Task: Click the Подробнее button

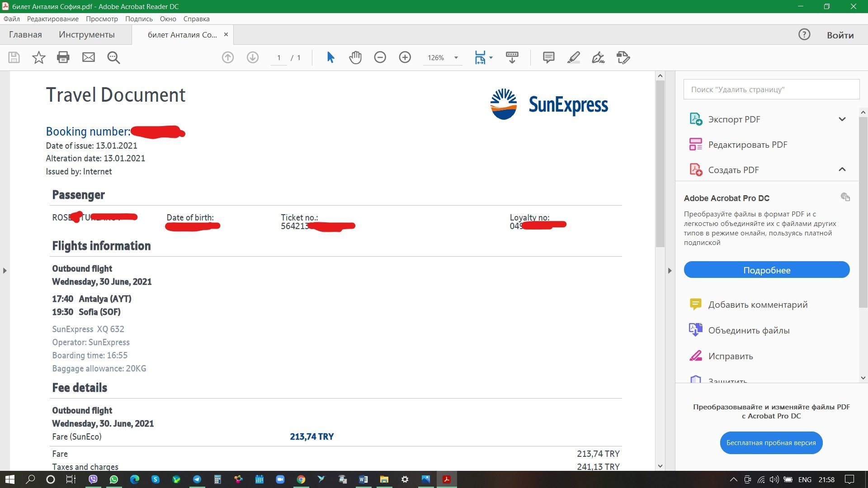Action: coord(766,270)
